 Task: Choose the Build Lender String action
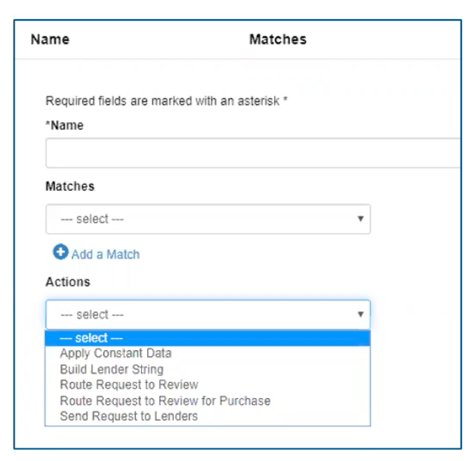pos(112,369)
